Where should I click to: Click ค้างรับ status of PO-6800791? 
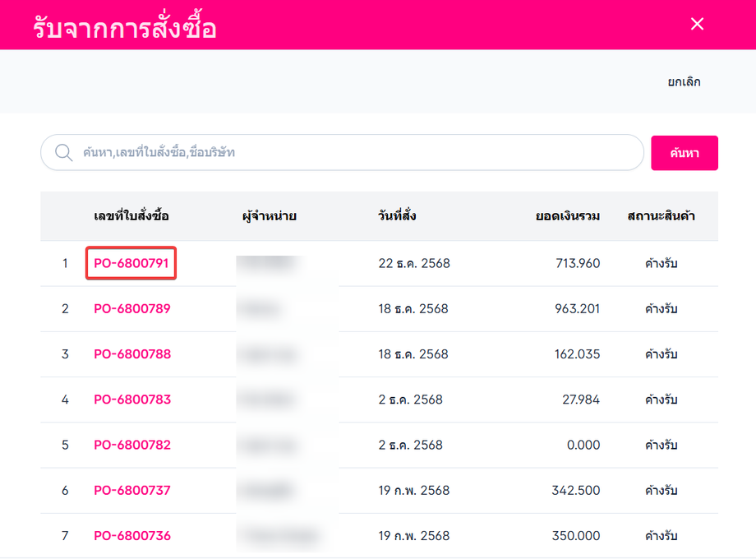pos(661,263)
